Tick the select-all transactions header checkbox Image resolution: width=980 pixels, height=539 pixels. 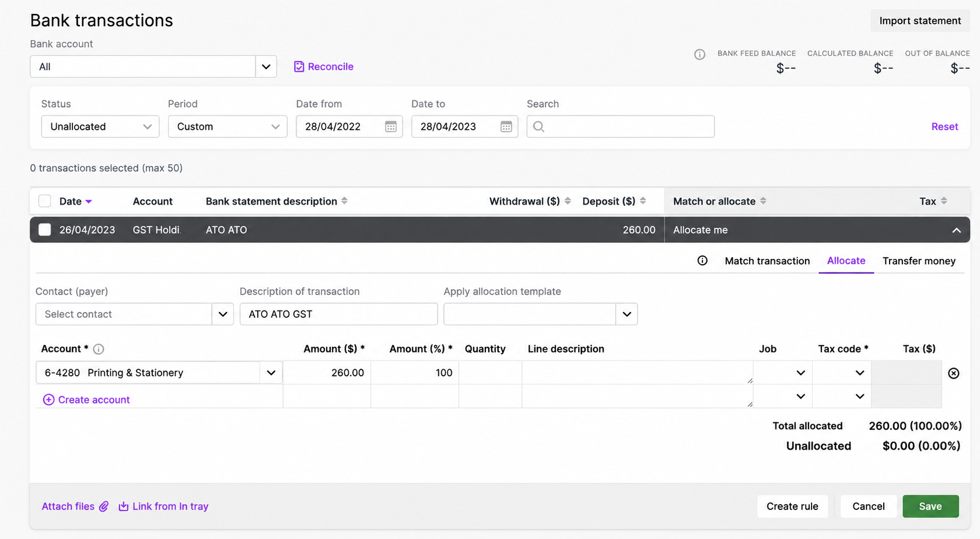[x=45, y=201]
